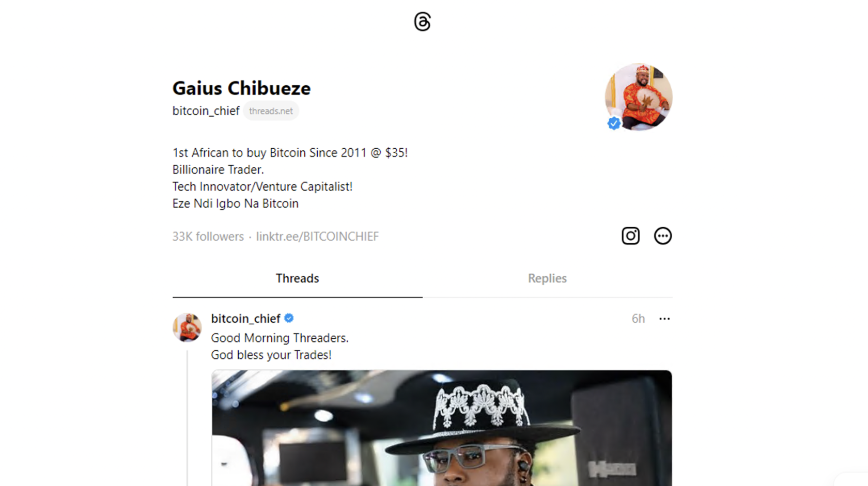The height and width of the screenshot is (486, 868).
Task: Click the bitcoin_chief handle under profile name
Action: 206,111
